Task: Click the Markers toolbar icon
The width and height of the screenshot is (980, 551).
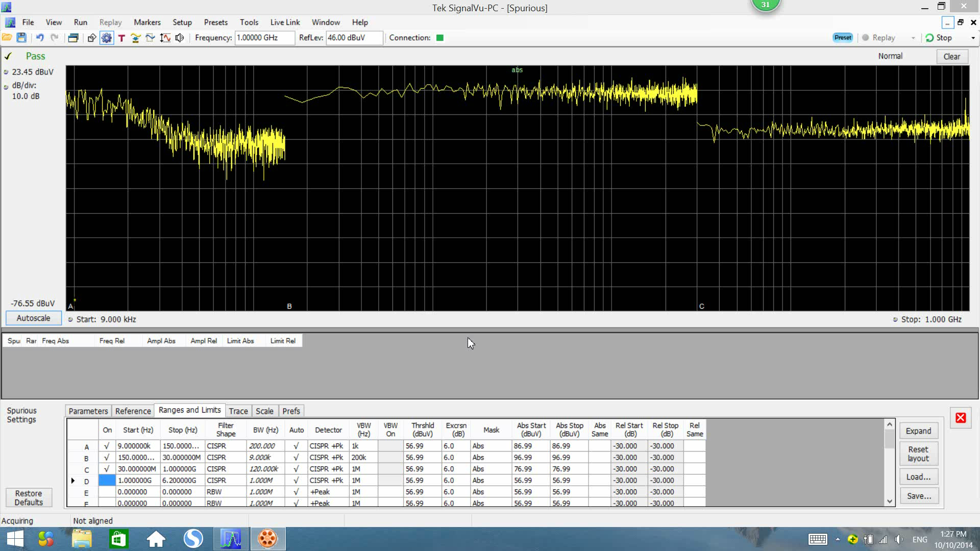Action: tap(92, 38)
